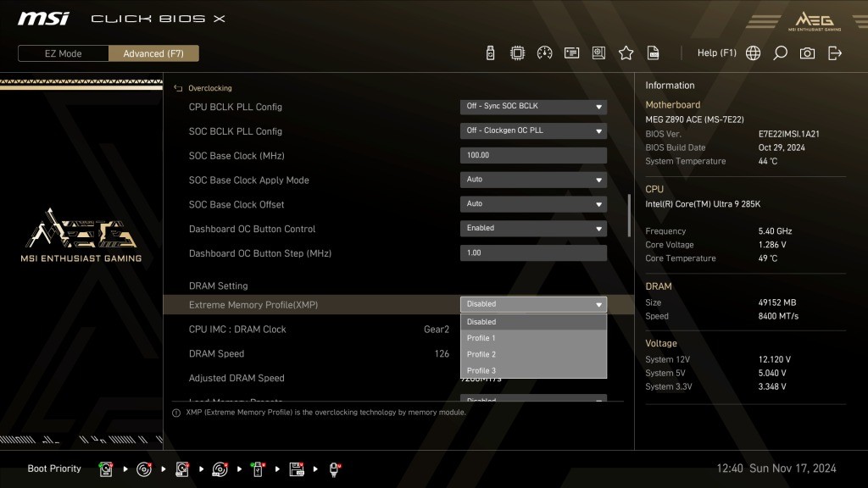This screenshot has height=488, width=868.
Task: Click the exit icon in top bar
Action: [x=835, y=53]
